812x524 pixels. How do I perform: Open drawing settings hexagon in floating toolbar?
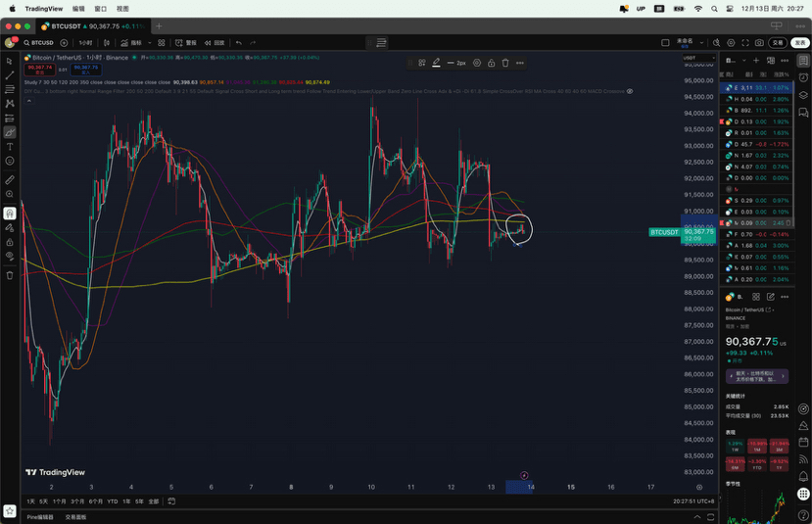tap(477, 63)
